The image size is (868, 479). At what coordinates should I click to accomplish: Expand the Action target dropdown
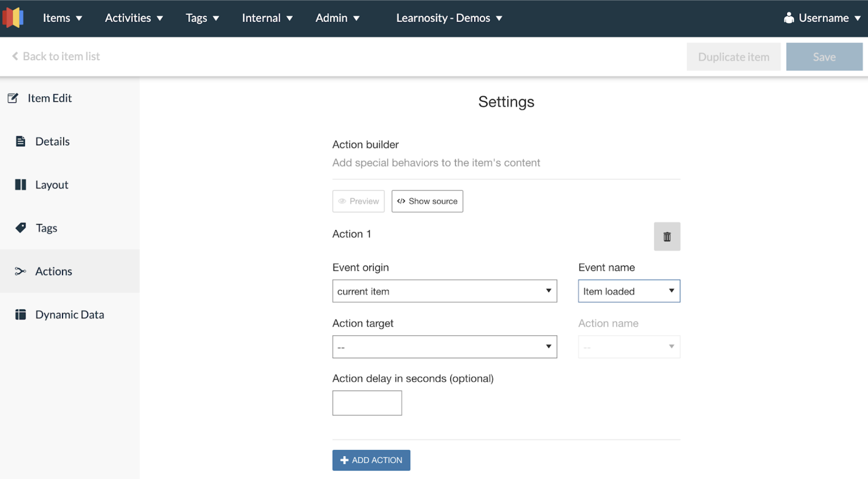pyautogui.click(x=444, y=347)
